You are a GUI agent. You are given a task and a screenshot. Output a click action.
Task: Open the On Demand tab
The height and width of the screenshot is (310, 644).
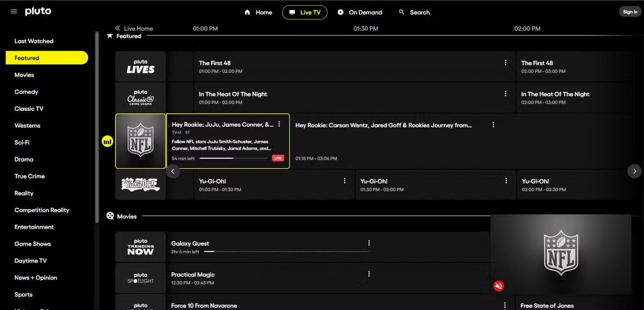tap(360, 12)
